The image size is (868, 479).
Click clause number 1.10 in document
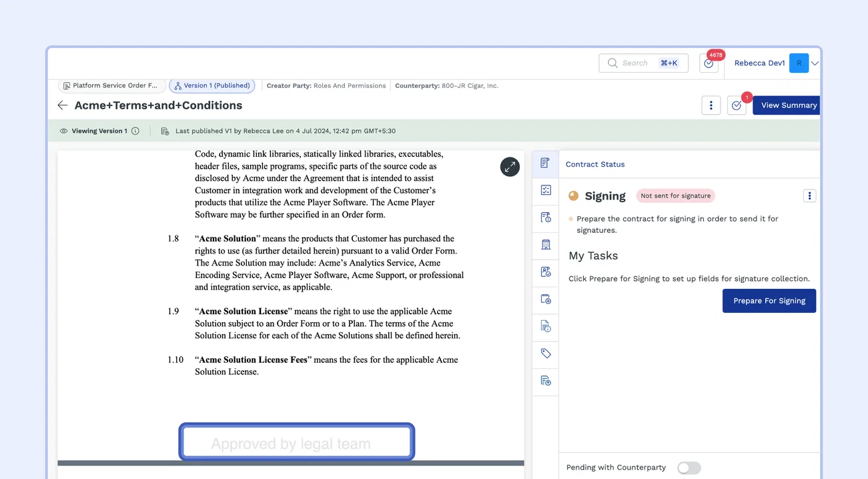(x=175, y=360)
